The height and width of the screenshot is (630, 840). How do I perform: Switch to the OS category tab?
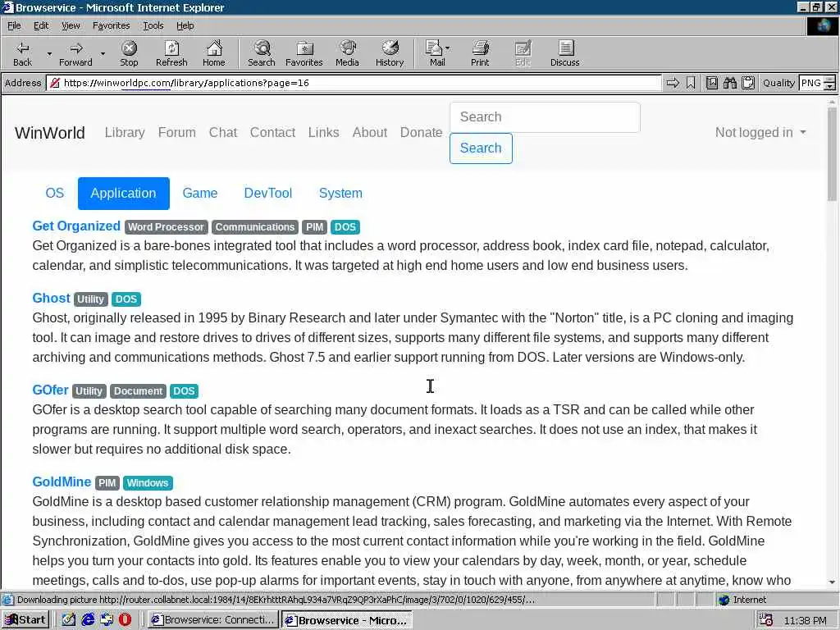(x=55, y=193)
